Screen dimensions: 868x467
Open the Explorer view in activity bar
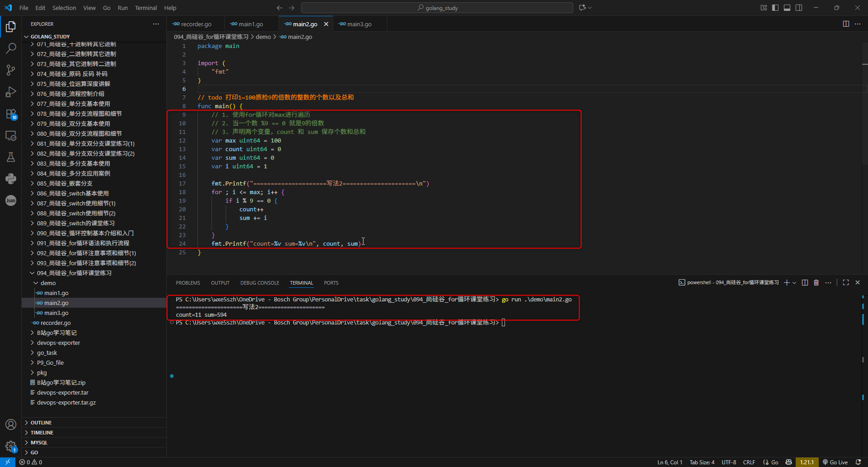point(11,27)
